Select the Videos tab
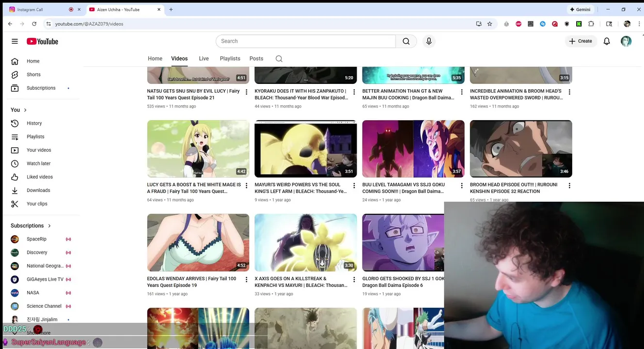Image resolution: width=644 pixels, height=349 pixels. click(x=179, y=59)
